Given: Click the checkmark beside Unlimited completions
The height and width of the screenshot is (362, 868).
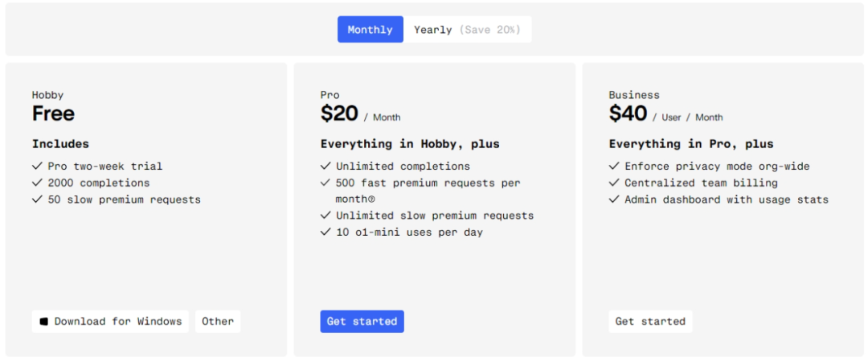Looking at the screenshot, I should (325, 167).
